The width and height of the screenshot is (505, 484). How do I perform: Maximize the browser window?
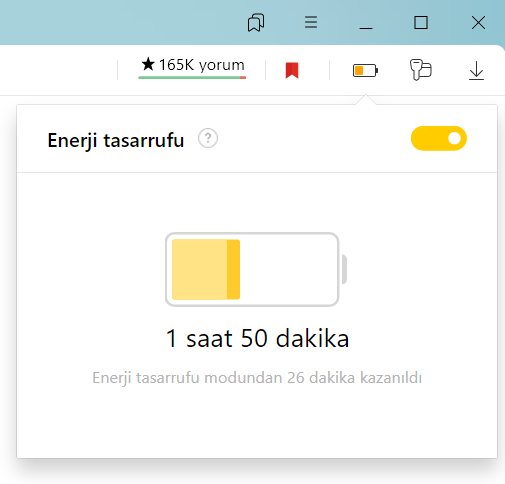point(421,23)
